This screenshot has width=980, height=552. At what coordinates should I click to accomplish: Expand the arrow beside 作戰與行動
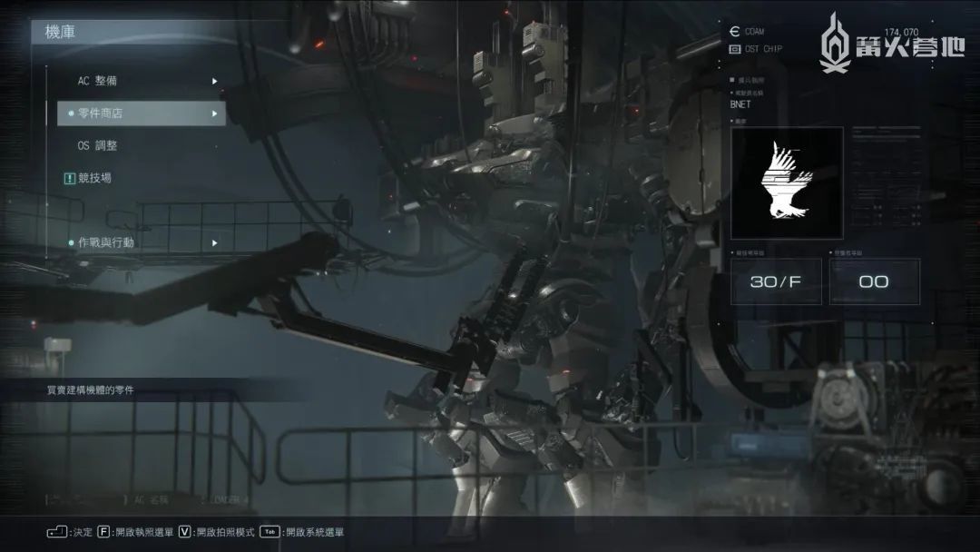214,242
